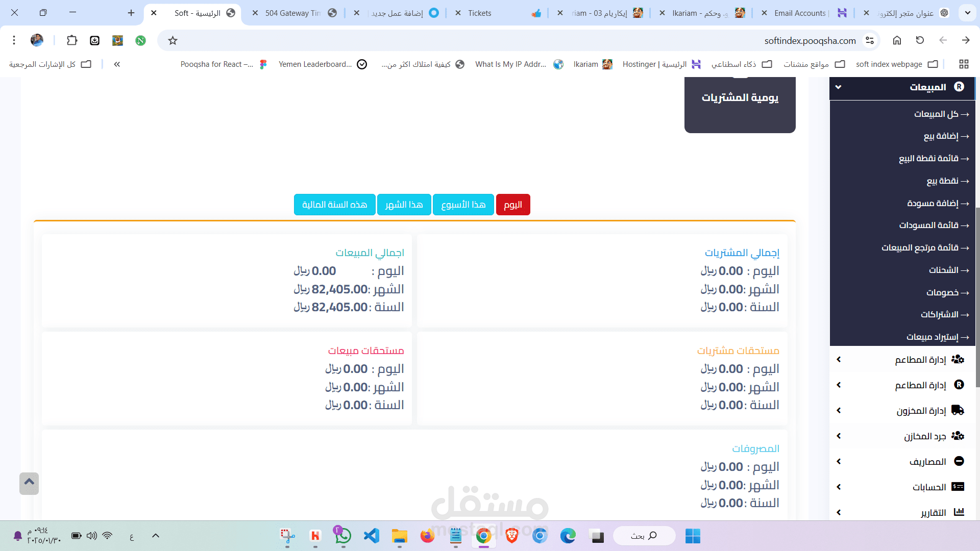Open Visual Studio Code from taskbar
This screenshot has height=551, width=980.
tap(372, 536)
